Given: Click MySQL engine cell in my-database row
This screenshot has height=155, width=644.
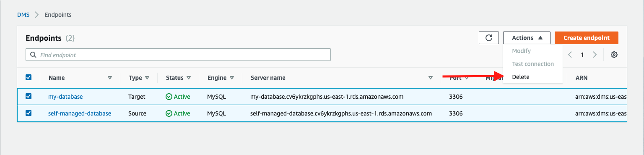Looking at the screenshot, I should [216, 97].
